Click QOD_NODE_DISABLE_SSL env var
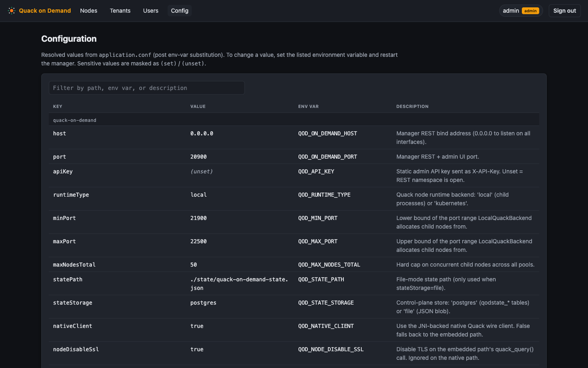Image resolution: width=588 pixels, height=368 pixels. 331,349
